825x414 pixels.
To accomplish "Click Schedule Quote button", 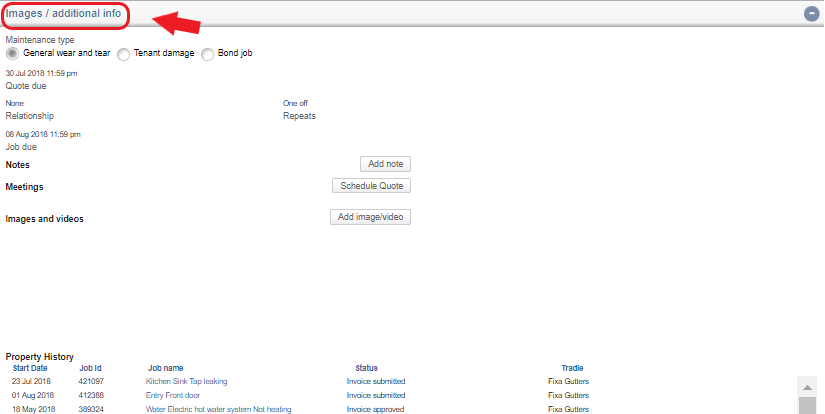I will (x=371, y=186).
